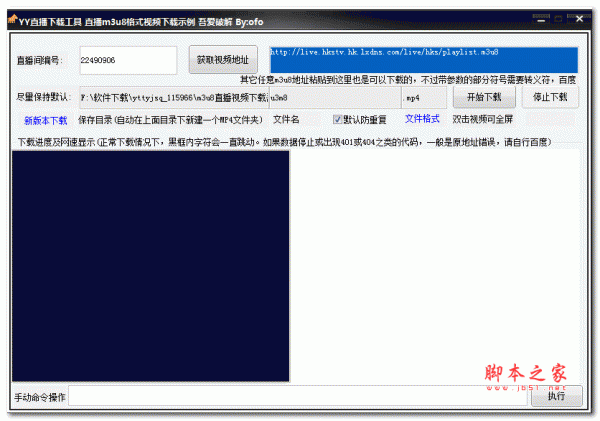
Task: Click the white download log area
Action: tap(435, 266)
